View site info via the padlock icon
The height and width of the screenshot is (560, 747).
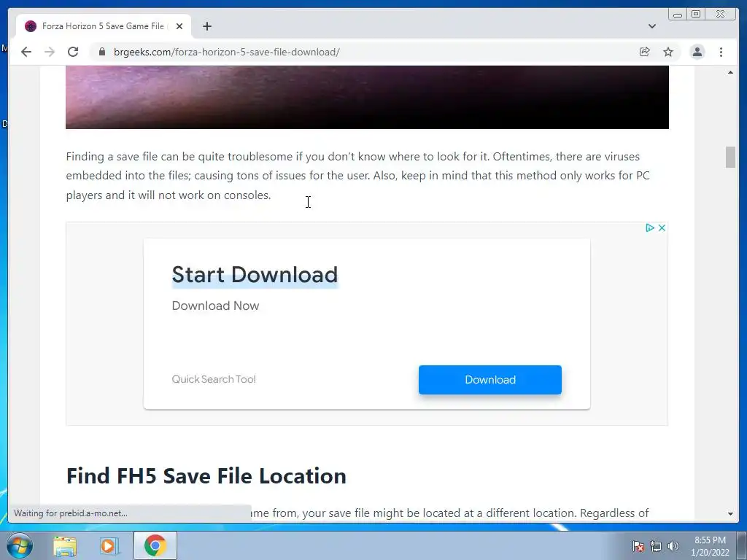click(102, 52)
